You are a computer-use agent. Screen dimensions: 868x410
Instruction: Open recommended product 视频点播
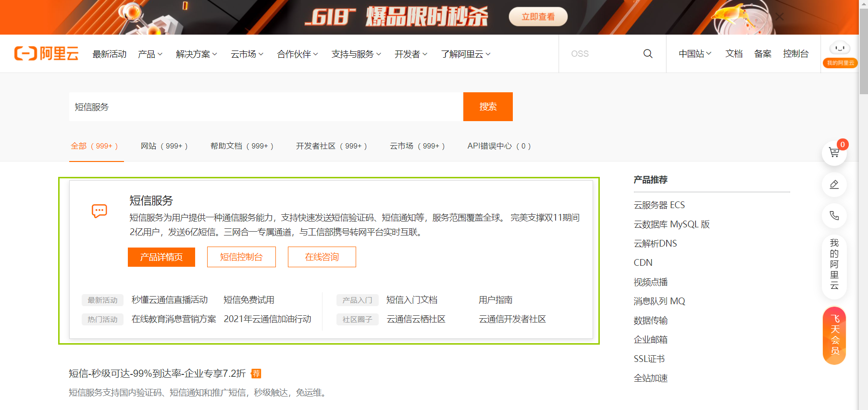click(651, 282)
